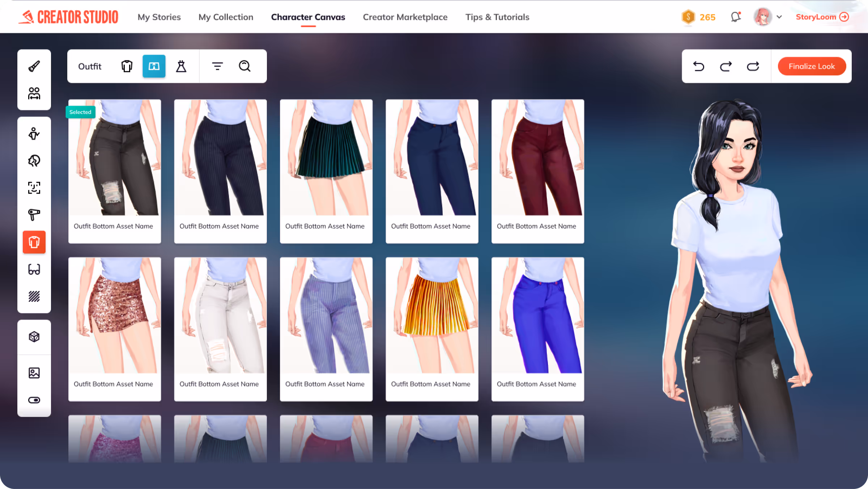868x489 pixels.
Task: Open the face scan feature tool
Action: (34, 188)
